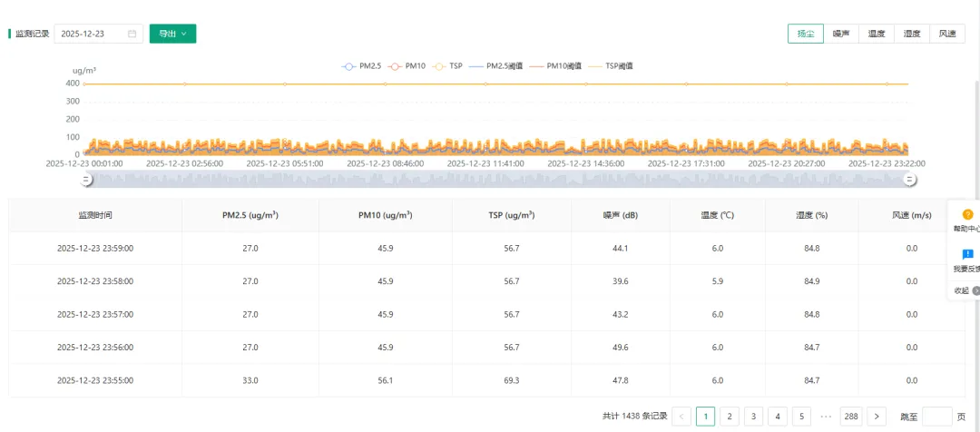Click the help center question mark icon
The height and width of the screenshot is (432, 980).
pyautogui.click(x=967, y=214)
